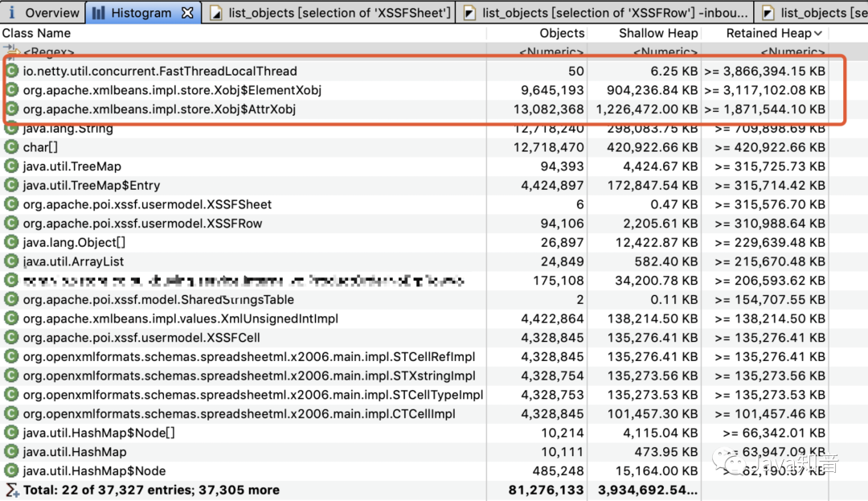Click class icon of java.util.HashMap row

(x=11, y=452)
